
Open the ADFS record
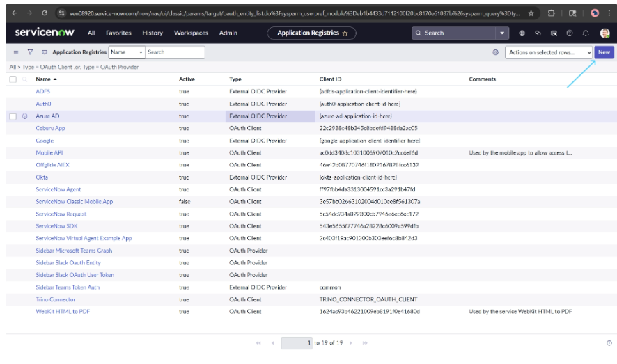[43, 92]
